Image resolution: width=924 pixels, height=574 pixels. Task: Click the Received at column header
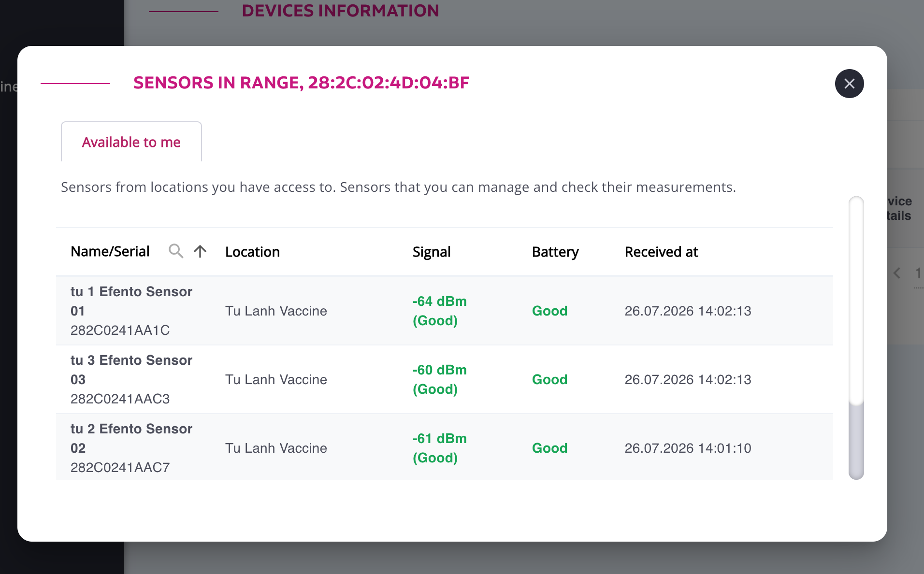click(x=661, y=252)
